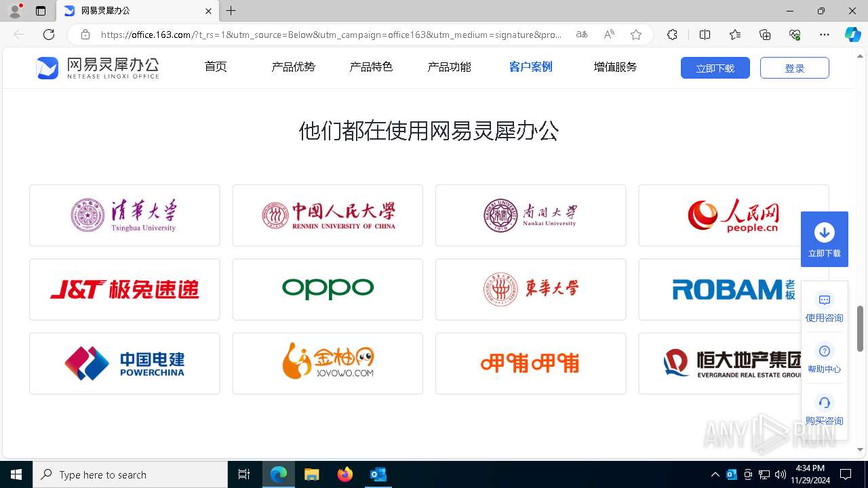Open the browser extensions icon
Image resolution: width=868 pixels, height=488 pixels.
point(672,35)
